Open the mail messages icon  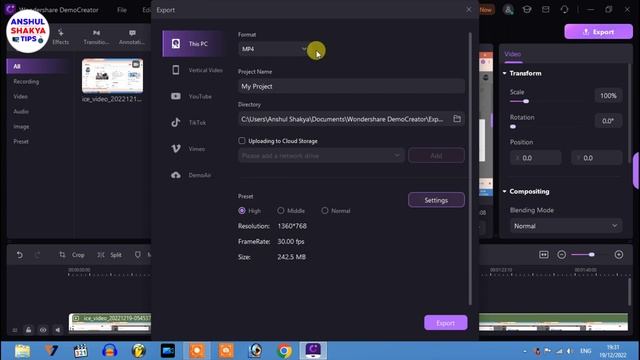(546, 9)
